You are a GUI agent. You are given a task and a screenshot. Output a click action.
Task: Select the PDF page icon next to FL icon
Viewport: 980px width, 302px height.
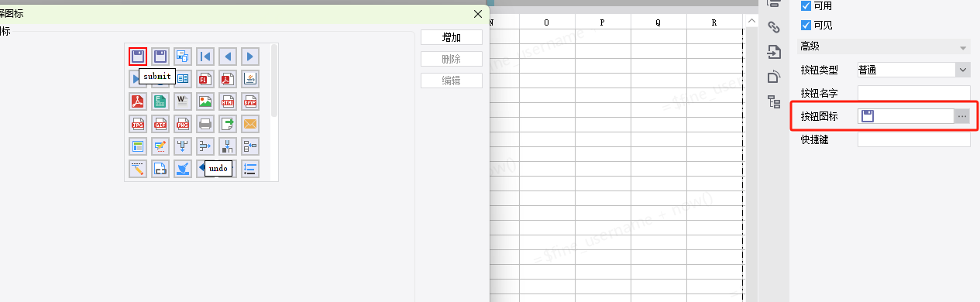pos(228,78)
